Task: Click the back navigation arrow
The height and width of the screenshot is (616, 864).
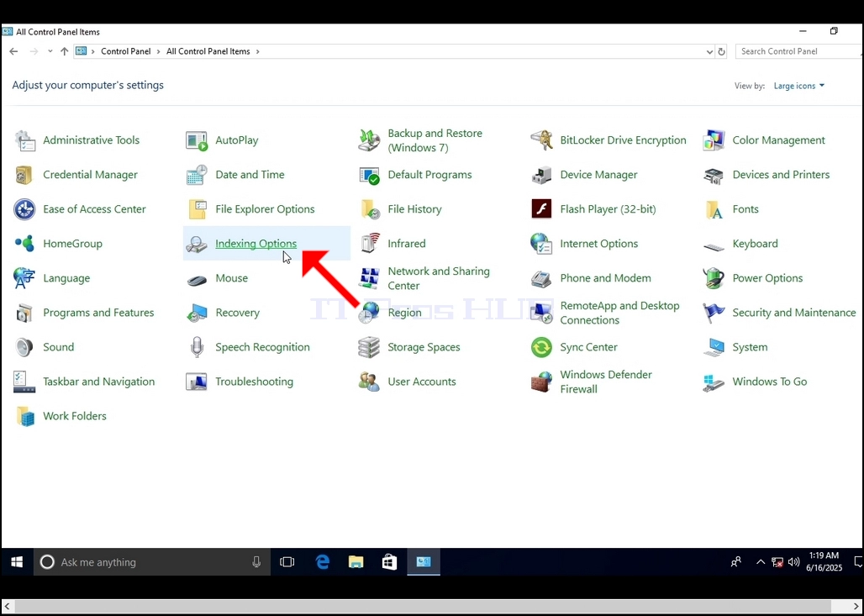Action: (x=13, y=51)
